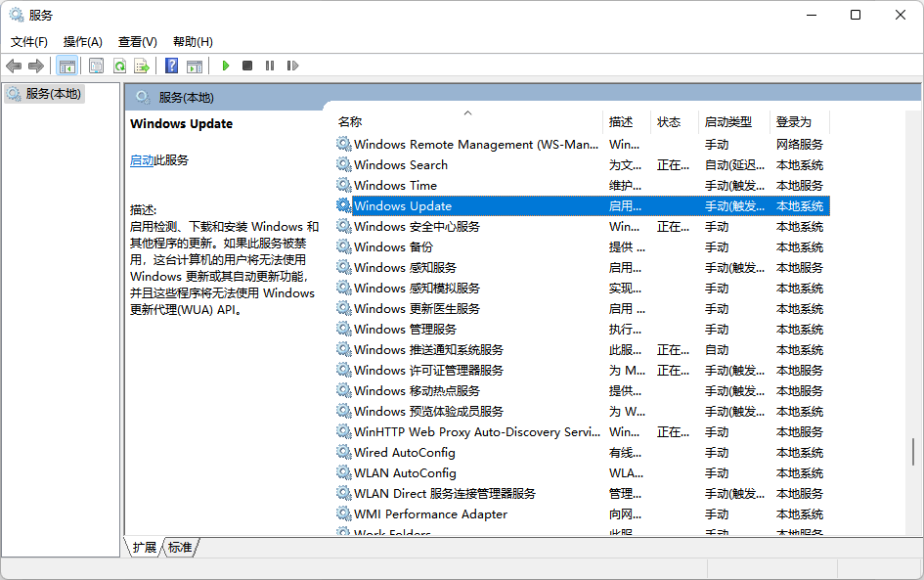Screen dimensions: 924x580
Task: Click the Start Service green play icon
Action: pyautogui.click(x=225, y=66)
